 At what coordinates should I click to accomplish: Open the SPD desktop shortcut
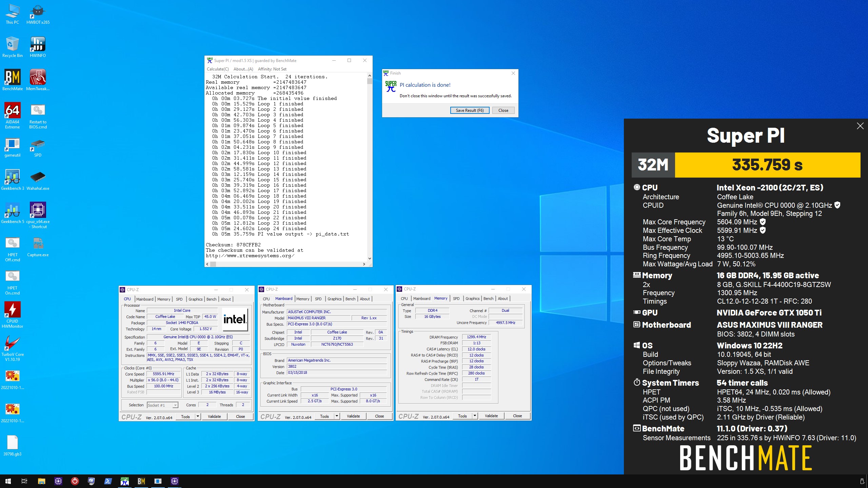pos(38,147)
